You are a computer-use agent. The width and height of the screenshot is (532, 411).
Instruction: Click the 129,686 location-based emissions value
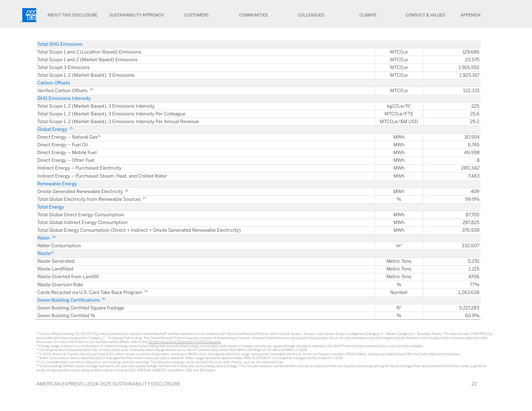tap(471, 52)
